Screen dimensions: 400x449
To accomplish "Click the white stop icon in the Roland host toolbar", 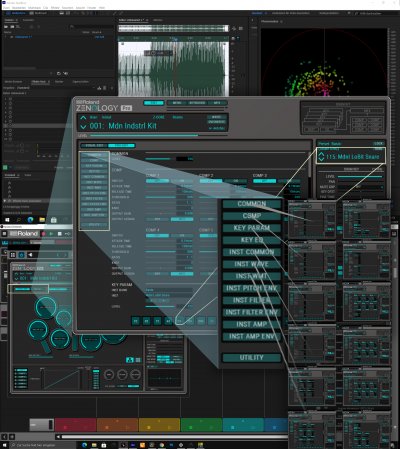I will pos(59,234).
